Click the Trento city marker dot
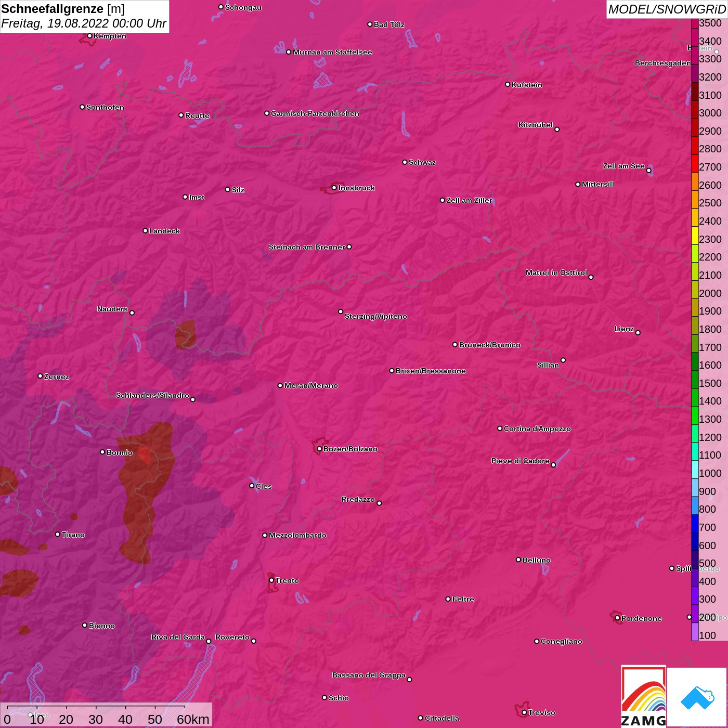This screenshot has height=728, width=728. [271, 580]
